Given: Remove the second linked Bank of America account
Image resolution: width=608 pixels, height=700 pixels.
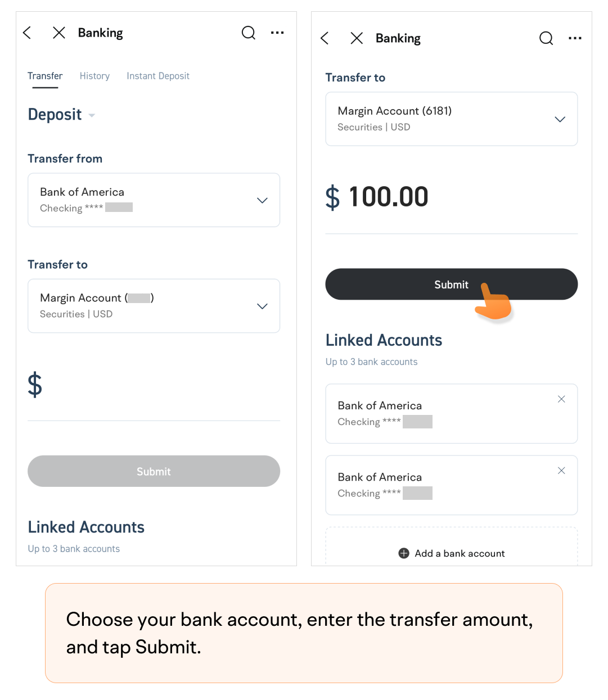Looking at the screenshot, I should (561, 471).
